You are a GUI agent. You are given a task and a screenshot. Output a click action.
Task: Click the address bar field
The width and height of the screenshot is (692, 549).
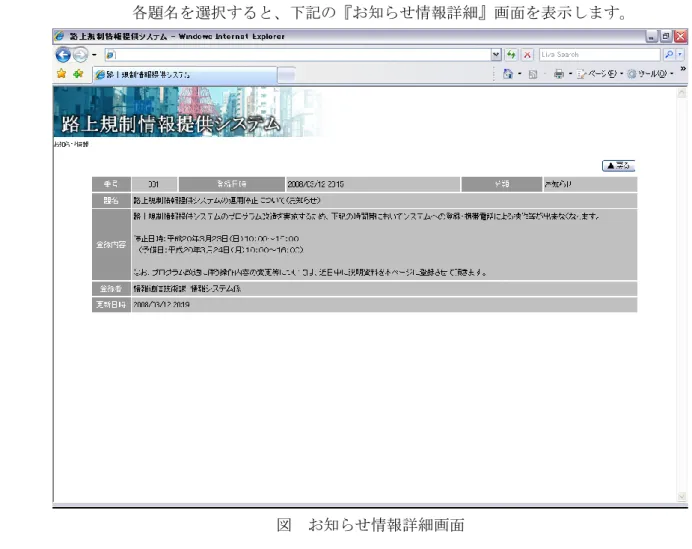298,55
